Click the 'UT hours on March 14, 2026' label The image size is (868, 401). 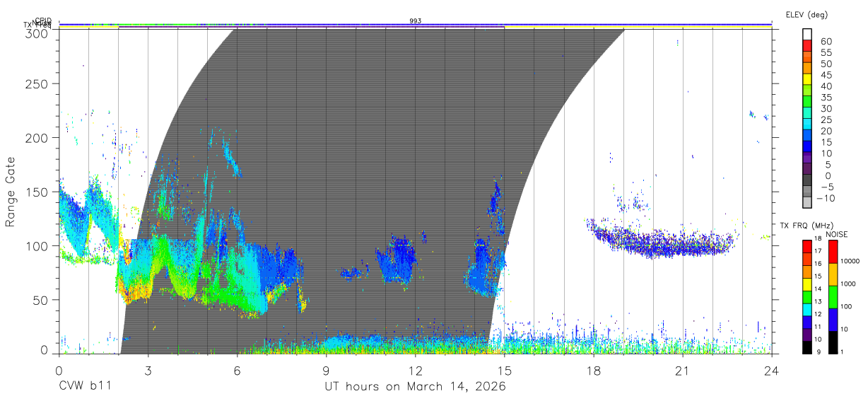tap(415, 387)
